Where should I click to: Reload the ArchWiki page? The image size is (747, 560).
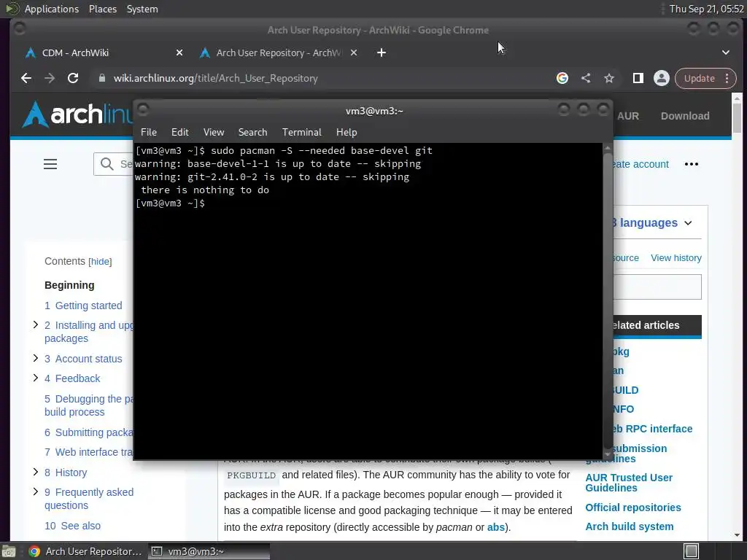(73, 78)
